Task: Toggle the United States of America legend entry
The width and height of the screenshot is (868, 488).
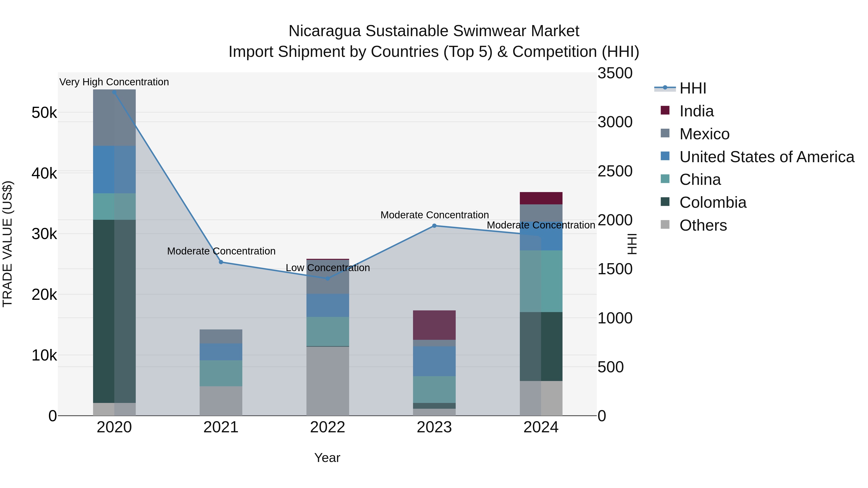Action: click(757, 157)
